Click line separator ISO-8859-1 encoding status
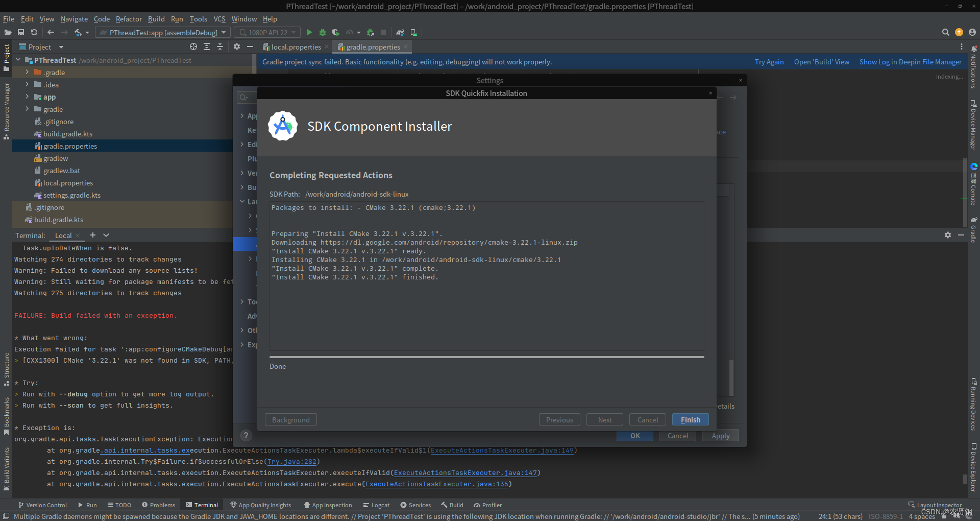 pyautogui.click(x=886, y=516)
